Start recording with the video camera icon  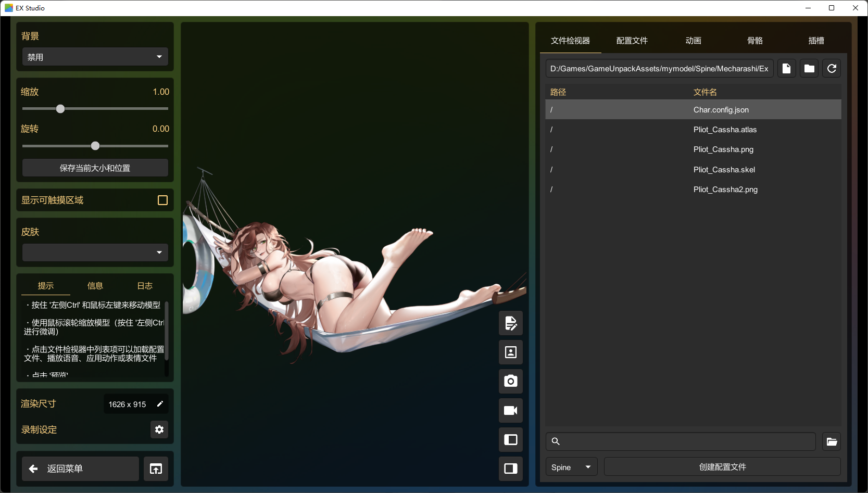511,411
